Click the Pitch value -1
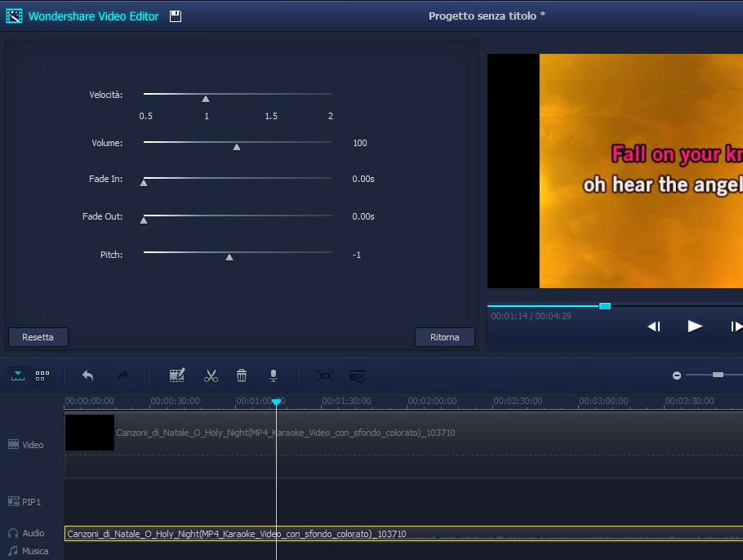This screenshot has height=560, width=743. [x=357, y=255]
